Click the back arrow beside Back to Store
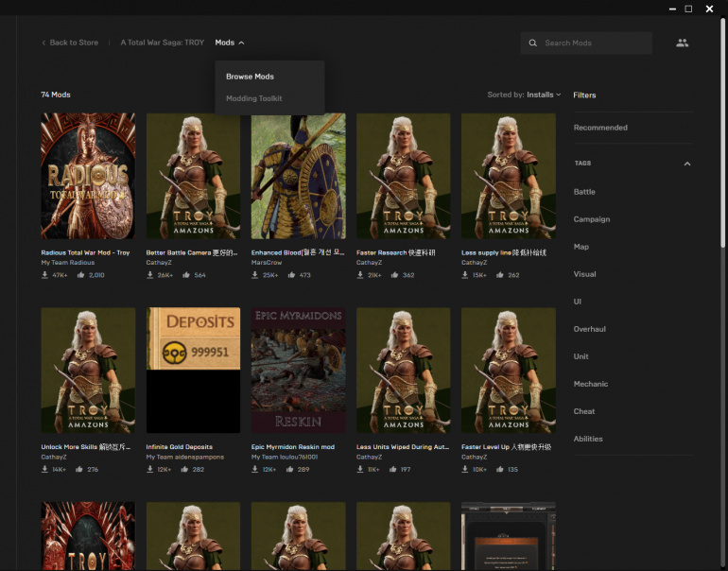 tap(43, 43)
